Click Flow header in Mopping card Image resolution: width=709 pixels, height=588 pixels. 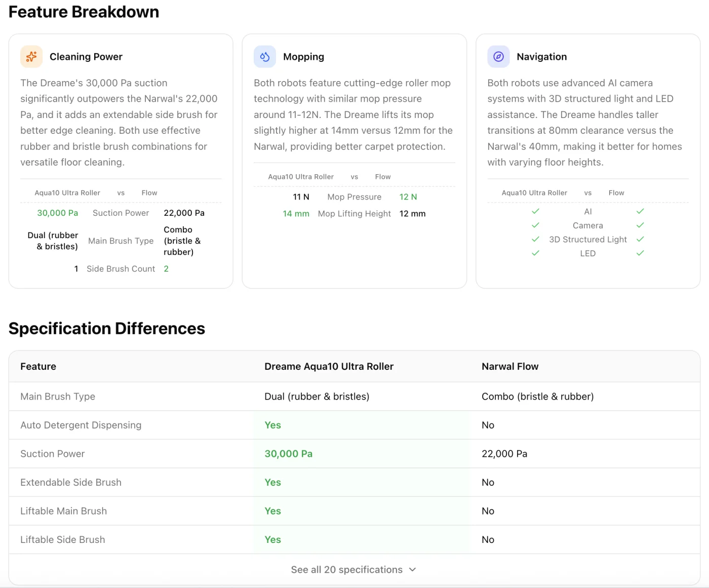383,177
